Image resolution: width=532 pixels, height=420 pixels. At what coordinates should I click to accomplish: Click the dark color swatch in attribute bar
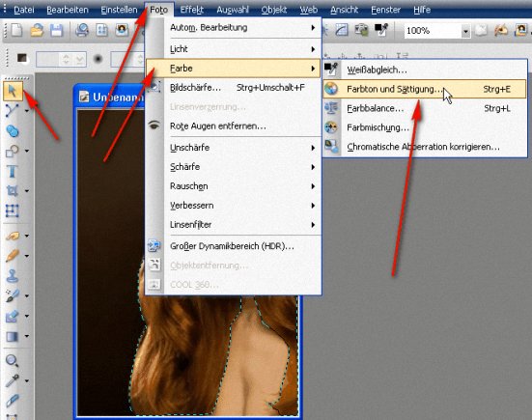(x=22, y=58)
